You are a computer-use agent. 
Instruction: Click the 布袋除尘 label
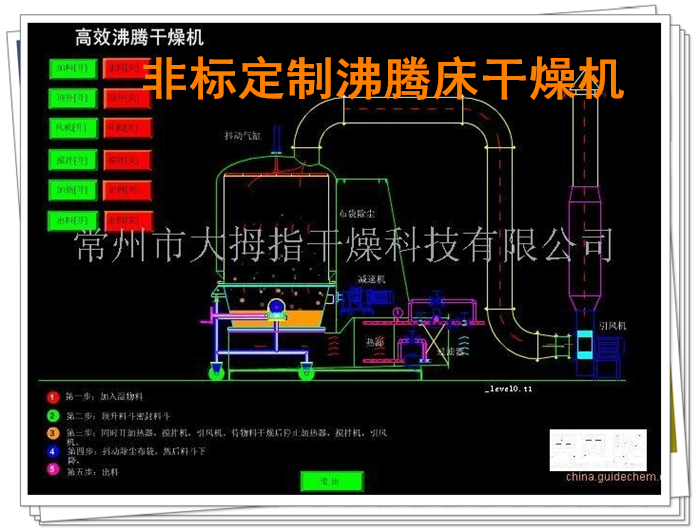[357, 214]
